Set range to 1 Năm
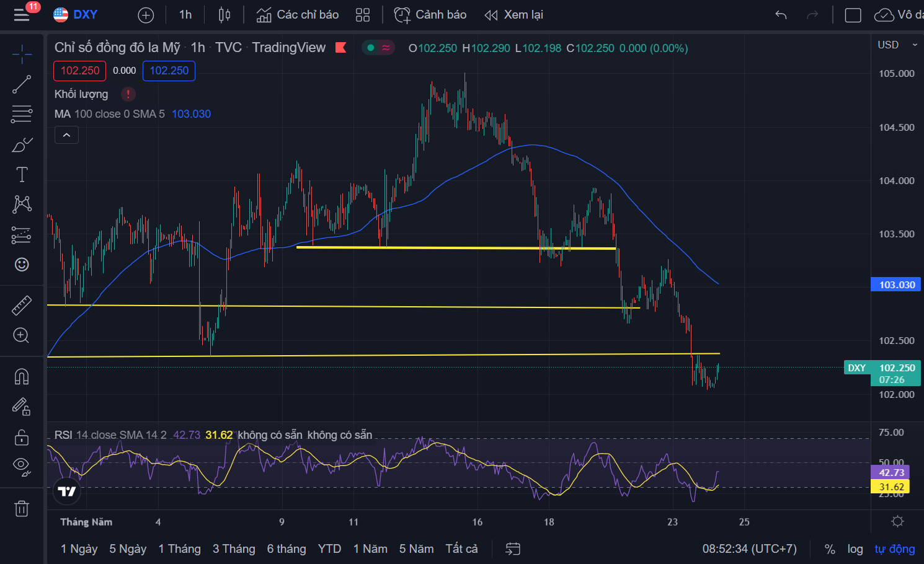 (x=370, y=549)
